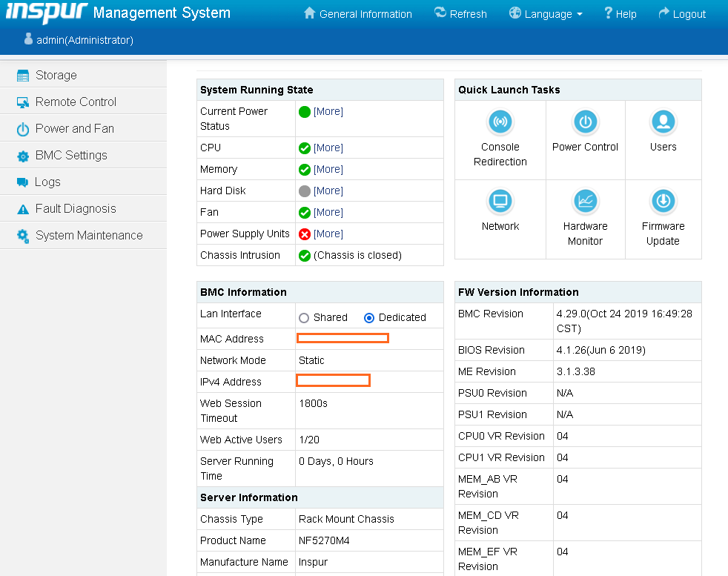Open the Users quick launch icon

click(663, 122)
